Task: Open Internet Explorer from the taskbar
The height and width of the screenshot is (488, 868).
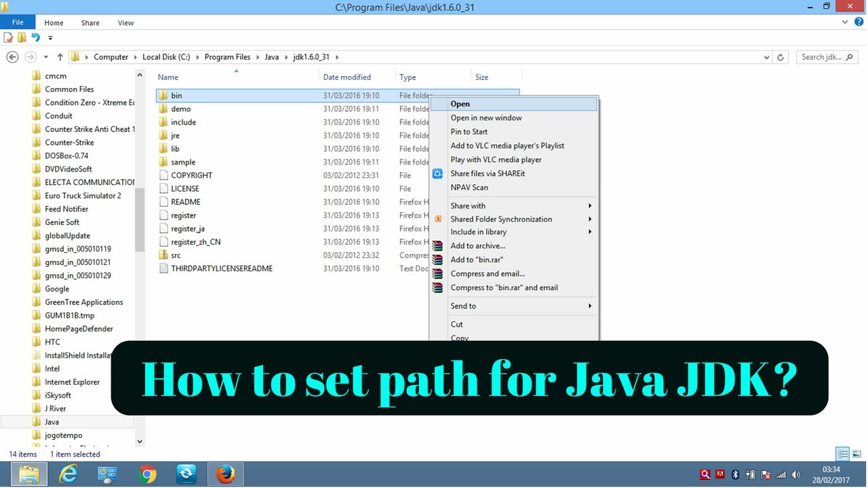Action: click(68, 474)
